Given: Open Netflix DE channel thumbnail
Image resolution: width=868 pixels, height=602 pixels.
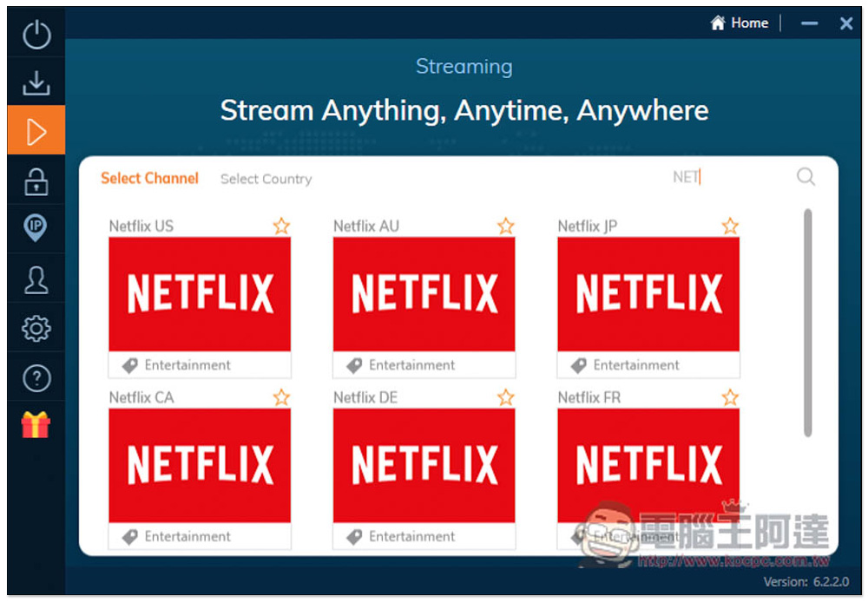Looking at the screenshot, I should coord(424,465).
